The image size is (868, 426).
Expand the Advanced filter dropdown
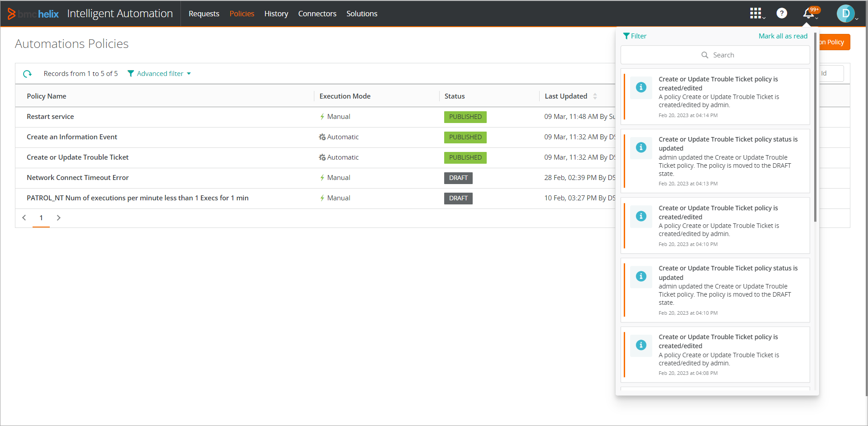[189, 74]
